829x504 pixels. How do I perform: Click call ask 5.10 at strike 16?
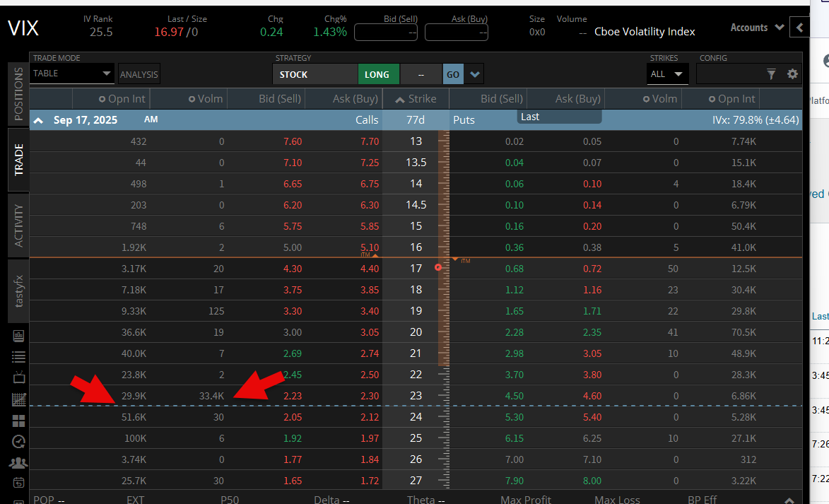click(370, 247)
